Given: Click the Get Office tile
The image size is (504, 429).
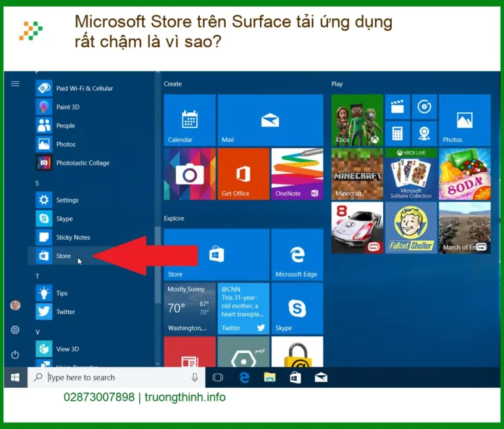Looking at the screenshot, I should tap(243, 174).
